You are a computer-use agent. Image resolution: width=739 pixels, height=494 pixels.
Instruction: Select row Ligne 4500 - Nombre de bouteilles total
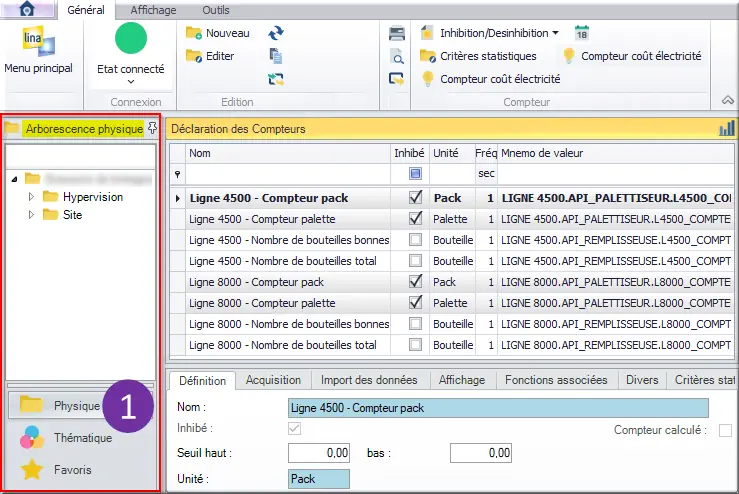(451, 261)
